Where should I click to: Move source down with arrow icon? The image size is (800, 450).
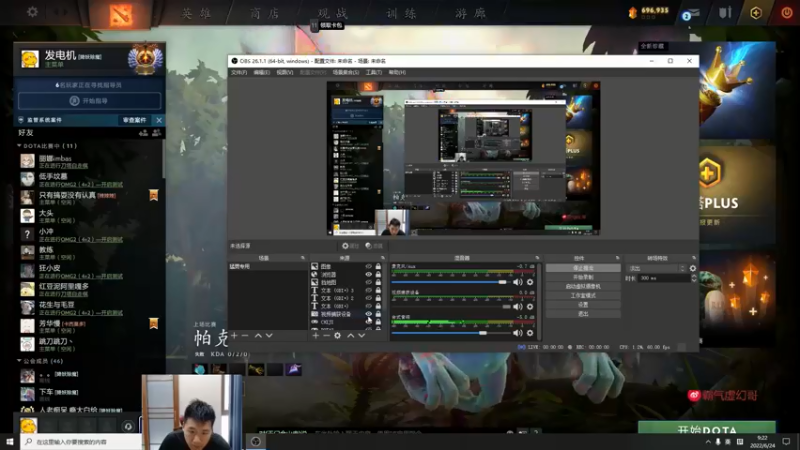[361, 335]
